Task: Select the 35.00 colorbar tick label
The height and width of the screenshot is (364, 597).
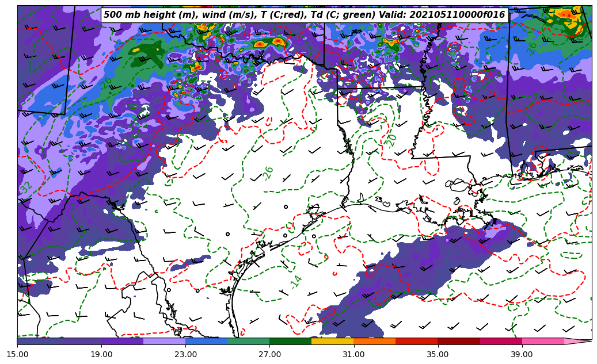Action: click(x=438, y=354)
